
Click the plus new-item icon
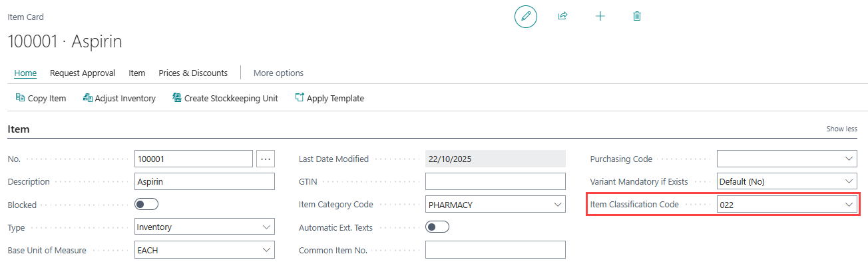pos(600,16)
